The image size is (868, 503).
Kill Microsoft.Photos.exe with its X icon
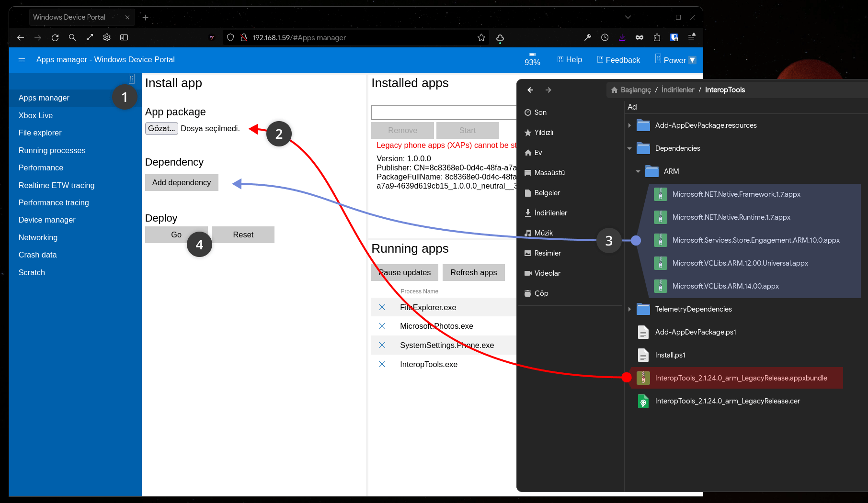[x=382, y=326]
